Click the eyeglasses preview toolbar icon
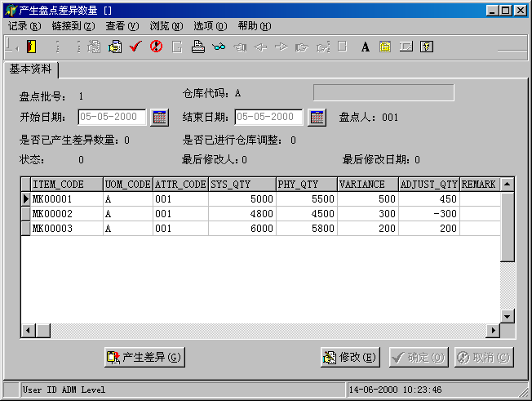Screen dimensions: 532x401 point(219,47)
